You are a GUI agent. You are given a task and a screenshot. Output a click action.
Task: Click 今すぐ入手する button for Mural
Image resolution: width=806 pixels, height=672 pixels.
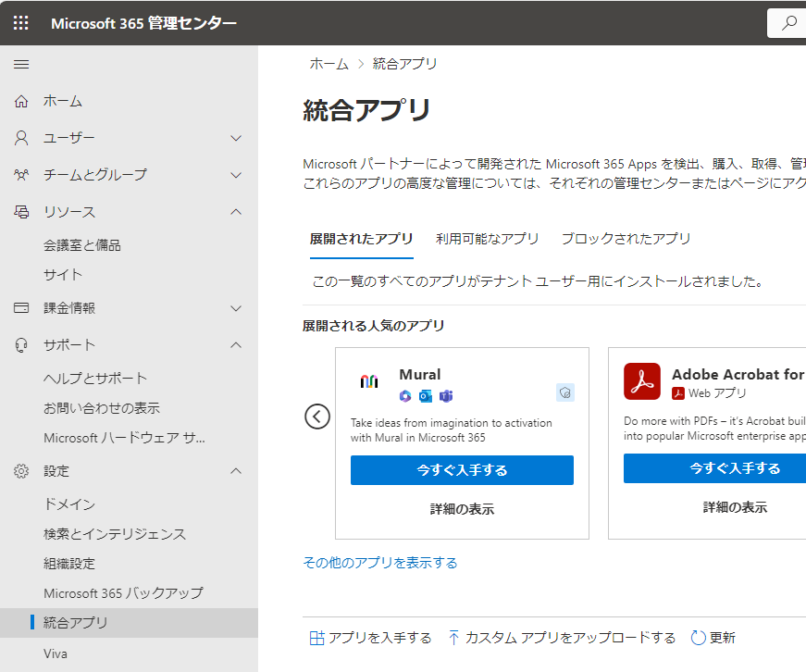(x=462, y=470)
